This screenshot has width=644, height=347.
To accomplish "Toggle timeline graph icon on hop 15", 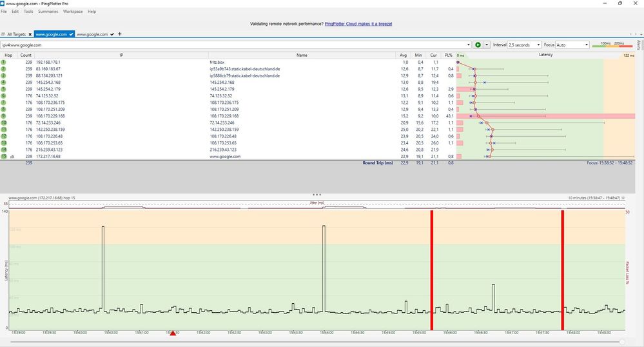I will click(x=12, y=157).
